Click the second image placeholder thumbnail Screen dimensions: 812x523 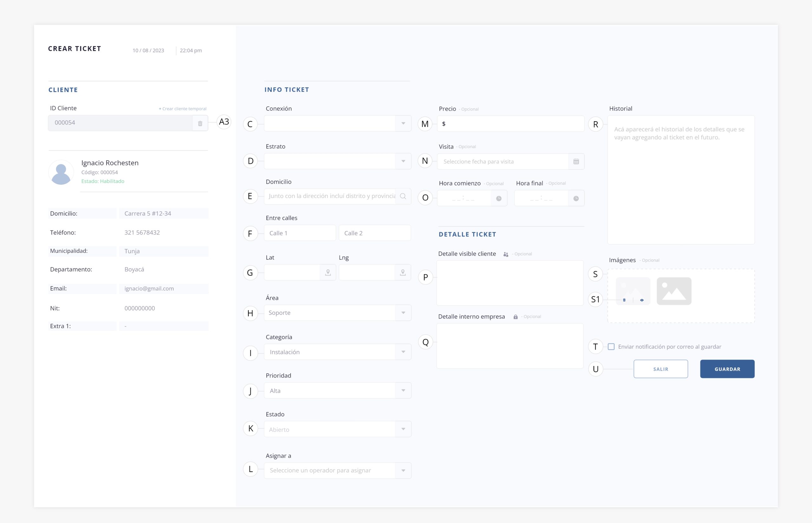coord(674,291)
